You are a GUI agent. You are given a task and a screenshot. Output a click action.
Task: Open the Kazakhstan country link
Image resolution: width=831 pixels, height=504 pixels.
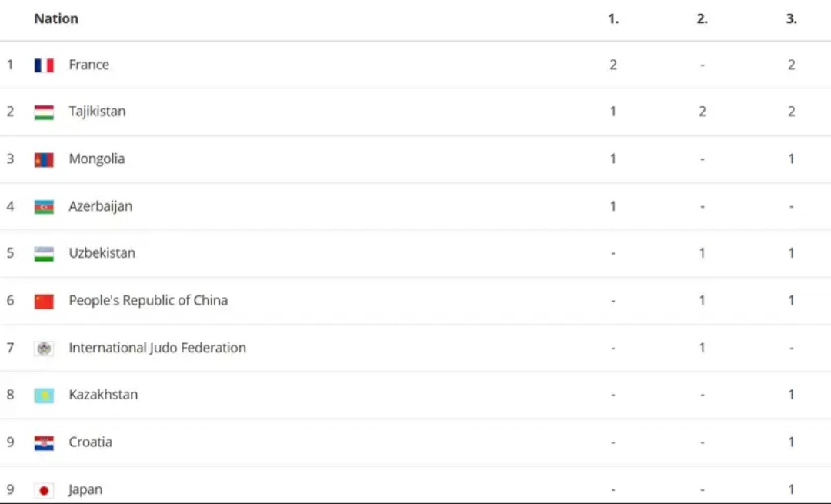(103, 394)
